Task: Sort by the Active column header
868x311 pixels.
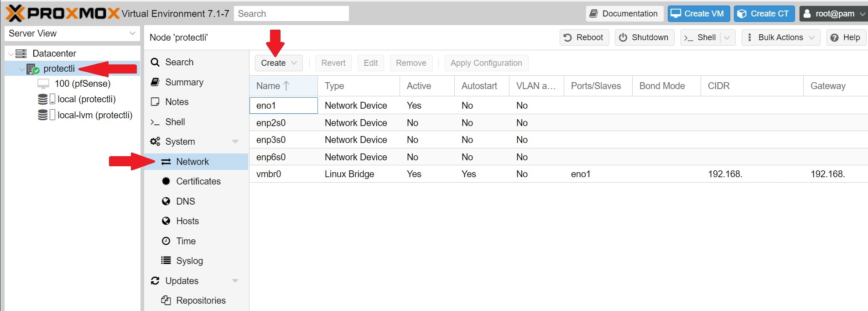Action: pos(427,86)
